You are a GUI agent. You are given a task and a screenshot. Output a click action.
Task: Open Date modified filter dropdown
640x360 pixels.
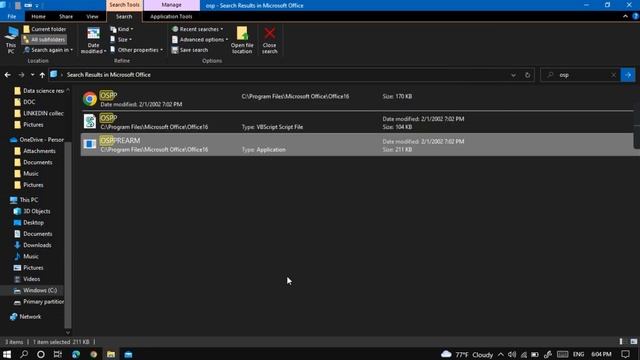[x=93, y=40]
